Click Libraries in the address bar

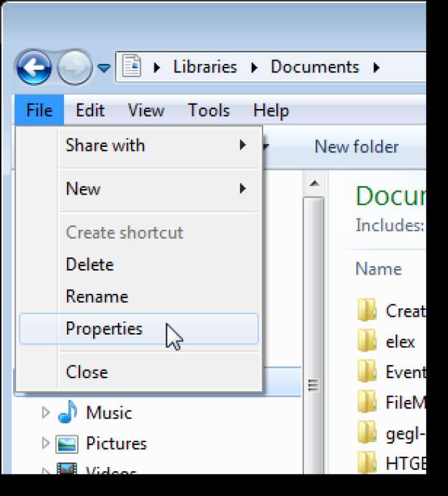click(205, 67)
